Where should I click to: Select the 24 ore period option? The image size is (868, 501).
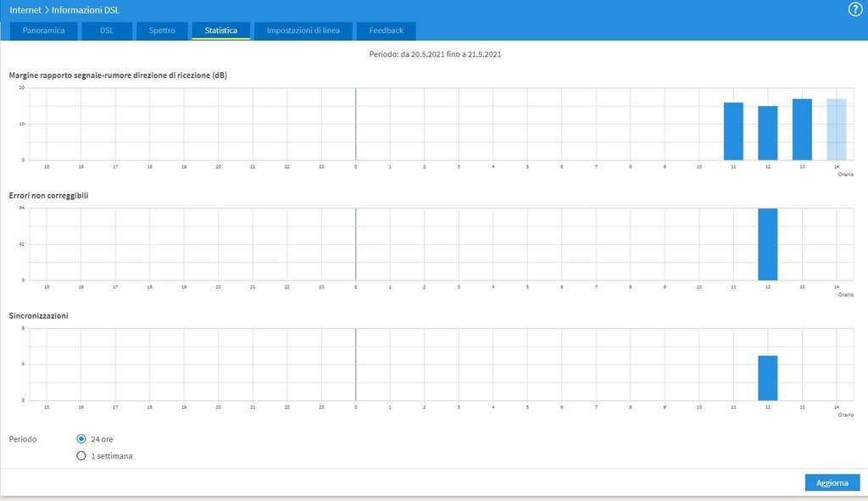81,439
